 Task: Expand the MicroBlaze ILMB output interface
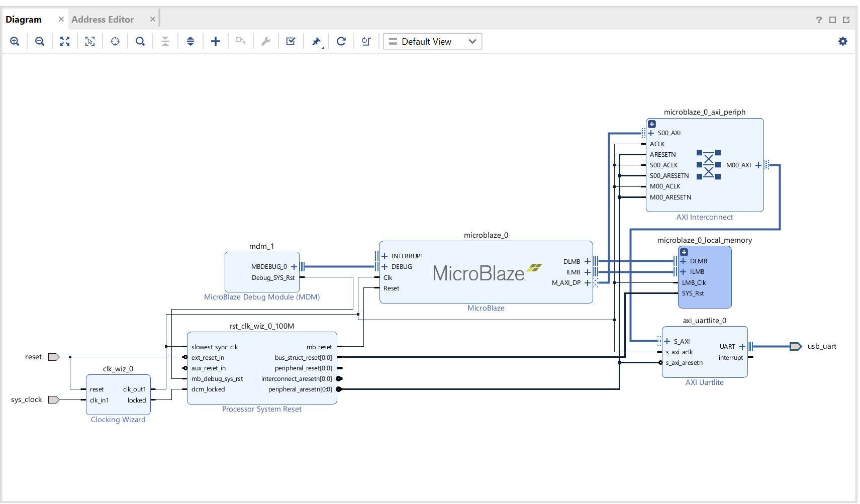click(x=588, y=272)
